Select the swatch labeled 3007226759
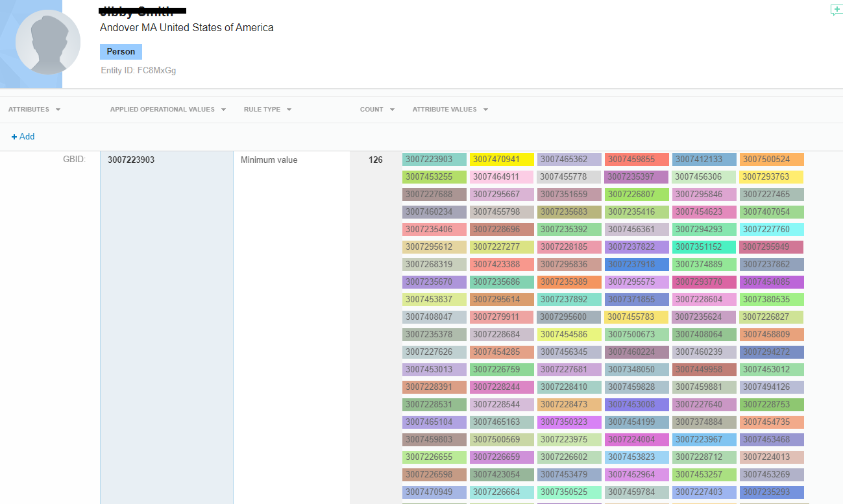This screenshot has width=843, height=504. [502, 370]
